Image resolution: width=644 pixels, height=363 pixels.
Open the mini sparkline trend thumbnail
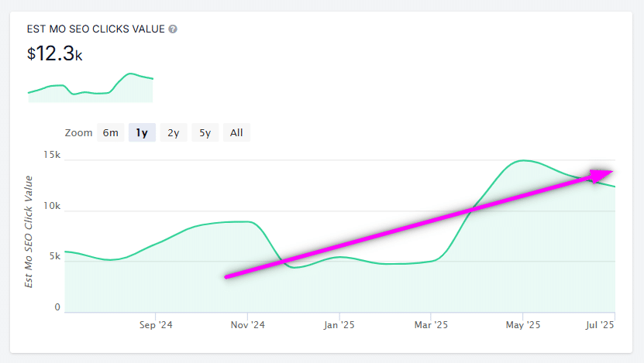[91, 87]
